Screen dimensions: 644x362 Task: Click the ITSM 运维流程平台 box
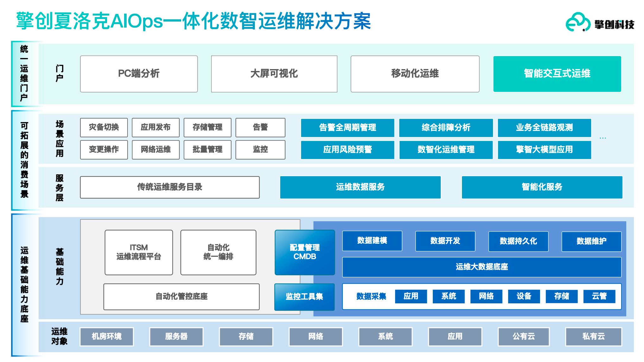139,252
